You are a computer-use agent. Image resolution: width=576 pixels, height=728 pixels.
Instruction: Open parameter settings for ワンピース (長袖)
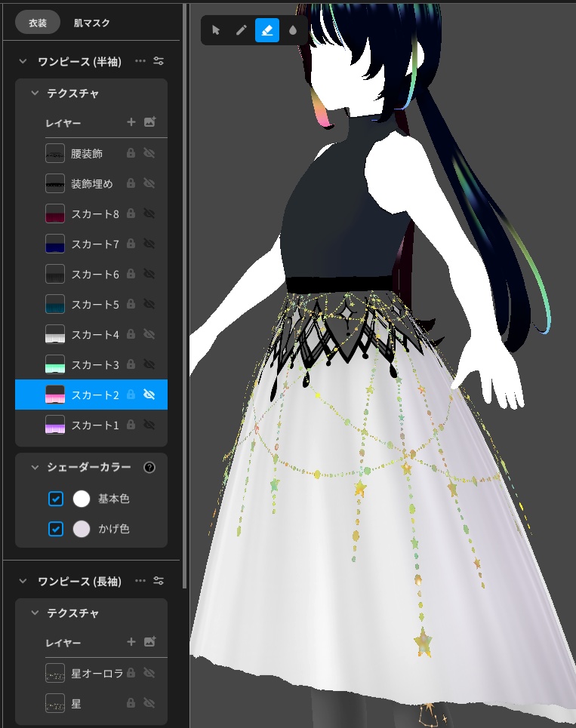coord(159,581)
